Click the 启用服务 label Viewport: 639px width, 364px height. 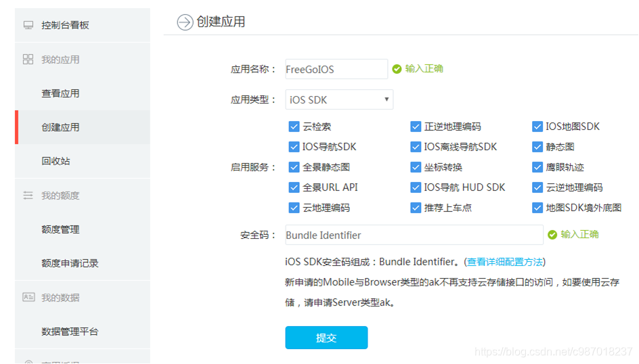click(253, 167)
